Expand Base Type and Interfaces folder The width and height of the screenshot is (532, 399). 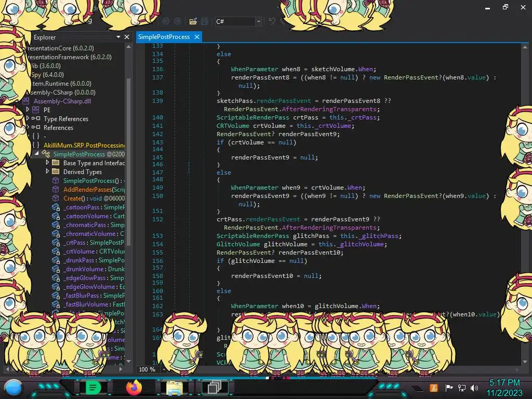coord(47,163)
